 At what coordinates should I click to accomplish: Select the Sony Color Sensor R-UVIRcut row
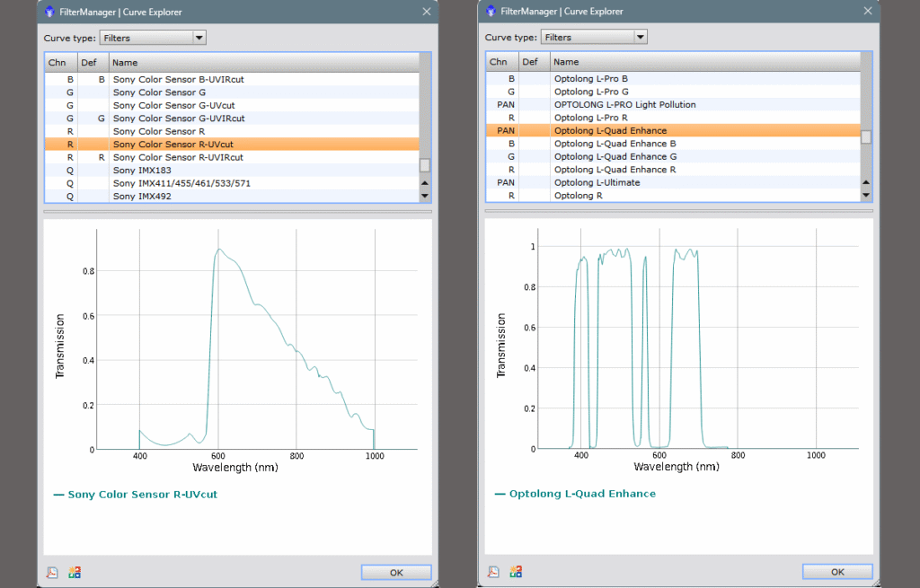[x=233, y=157]
